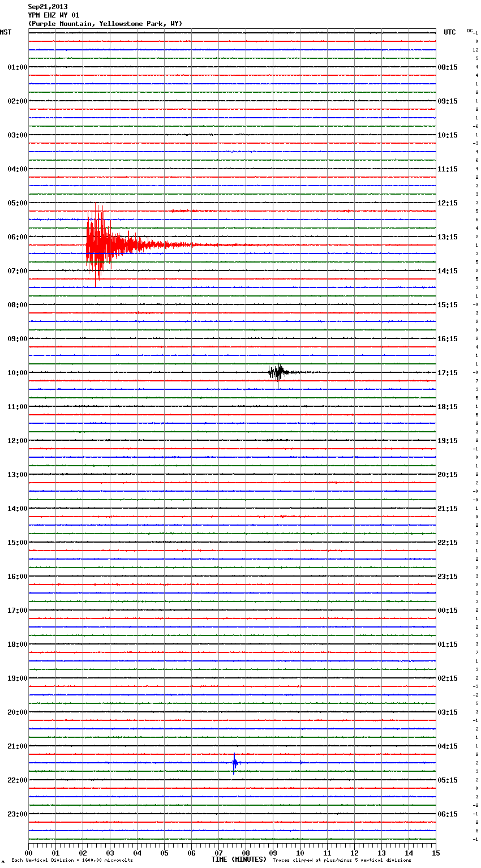This screenshot has height=868, width=481.
Task: Click the 06:00 MST time label
Action: [17, 237]
